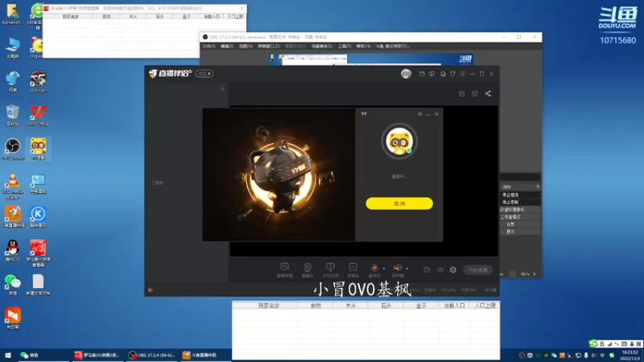Image resolution: width=644 pixels, height=362 pixels.
Task: Select 玩家名字 header in top-left resource window
Action: 68,16
